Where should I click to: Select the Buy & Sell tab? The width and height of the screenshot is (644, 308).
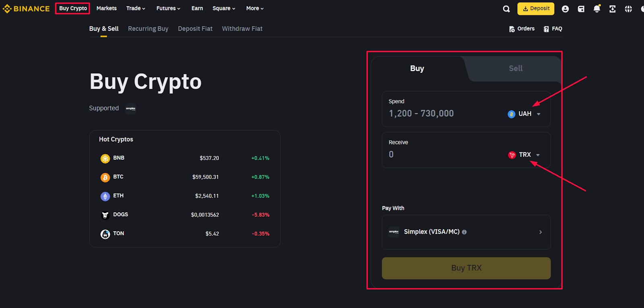tap(104, 29)
